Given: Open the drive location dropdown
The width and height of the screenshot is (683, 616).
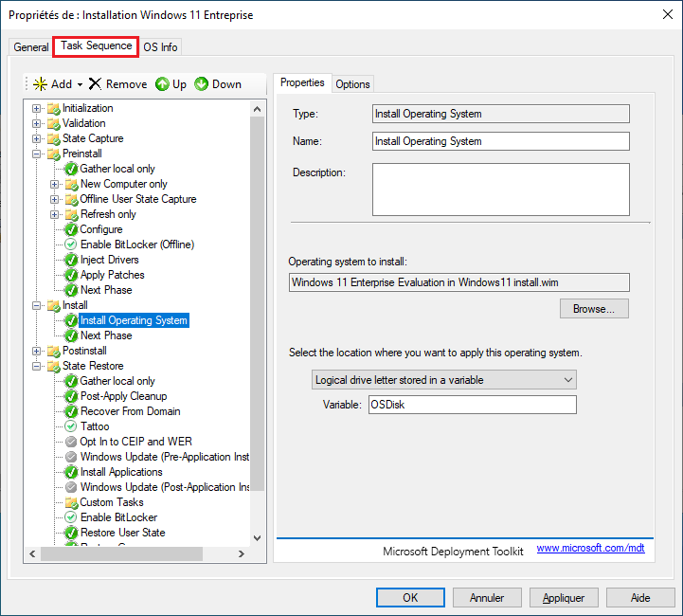Looking at the screenshot, I should (444, 379).
